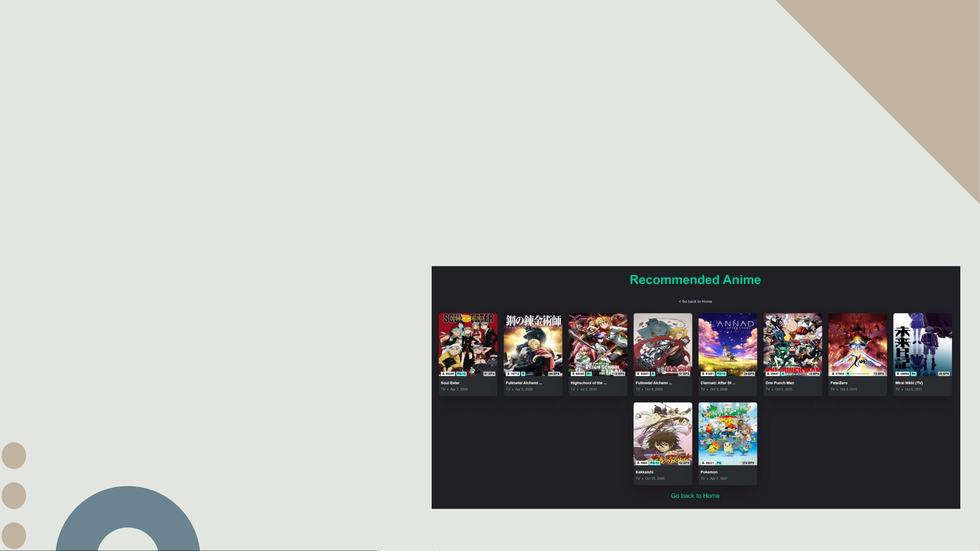Click the 'Apr 7, 2008' date text

459,390
